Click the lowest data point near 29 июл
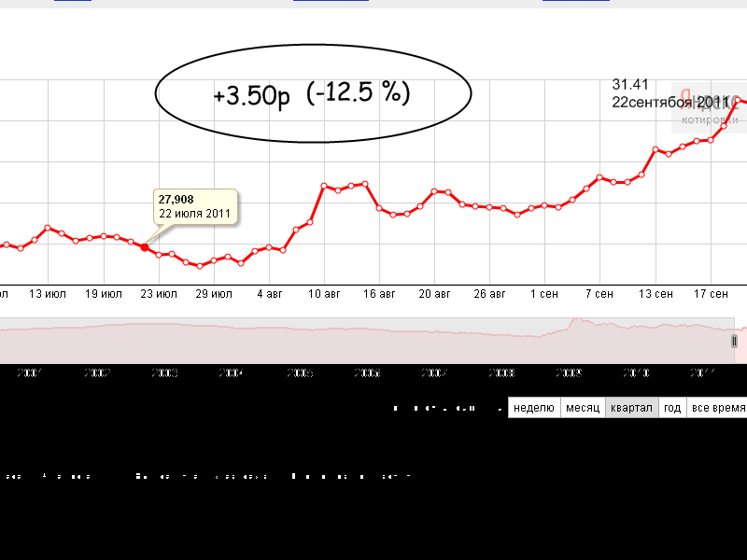Viewport: 747px width, 560px height. (x=200, y=266)
